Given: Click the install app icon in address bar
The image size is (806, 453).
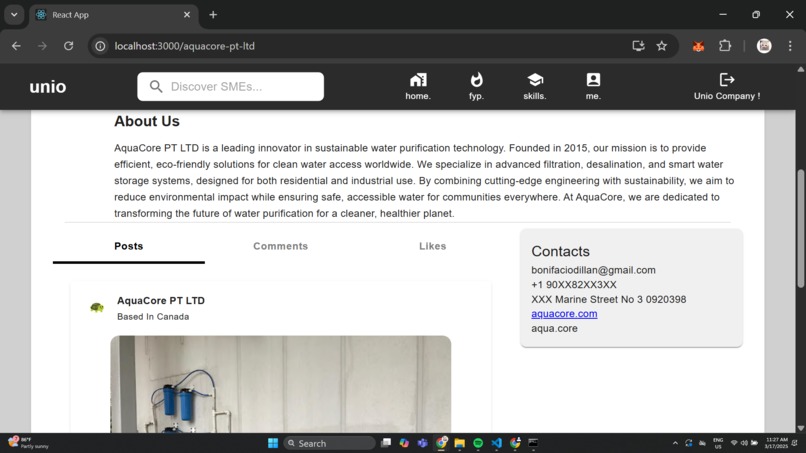Looking at the screenshot, I should [x=638, y=46].
